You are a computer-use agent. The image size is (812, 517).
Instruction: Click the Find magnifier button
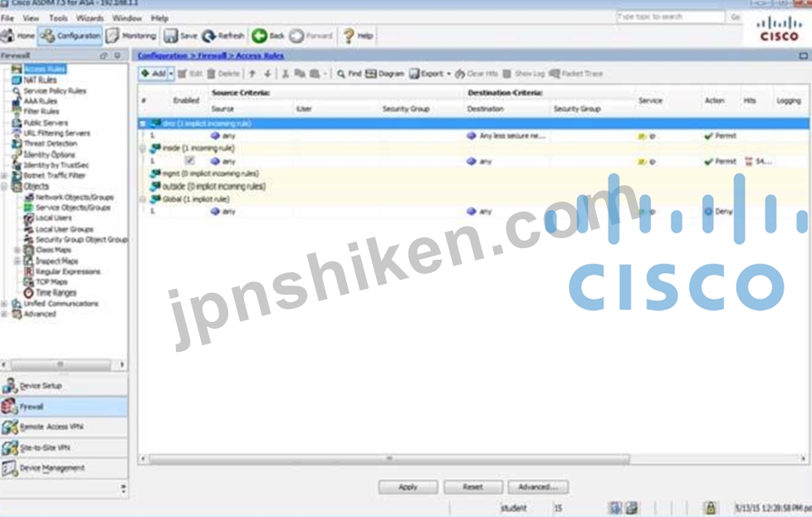click(x=349, y=74)
